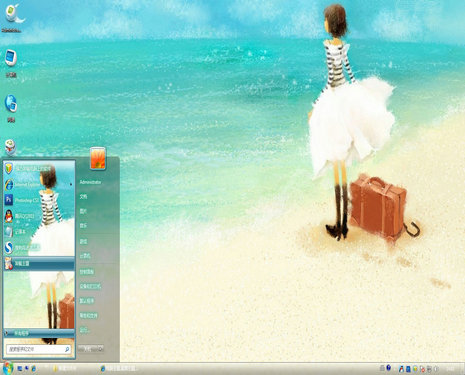Switch to the Internet Explorer taskbar window button
The height and width of the screenshot is (375, 465).
coord(119,369)
